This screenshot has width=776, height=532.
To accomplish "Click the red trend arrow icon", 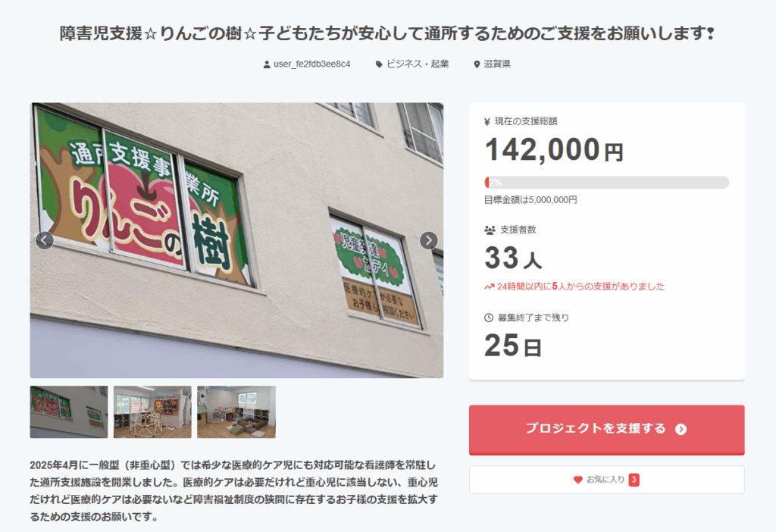I will click(x=489, y=286).
